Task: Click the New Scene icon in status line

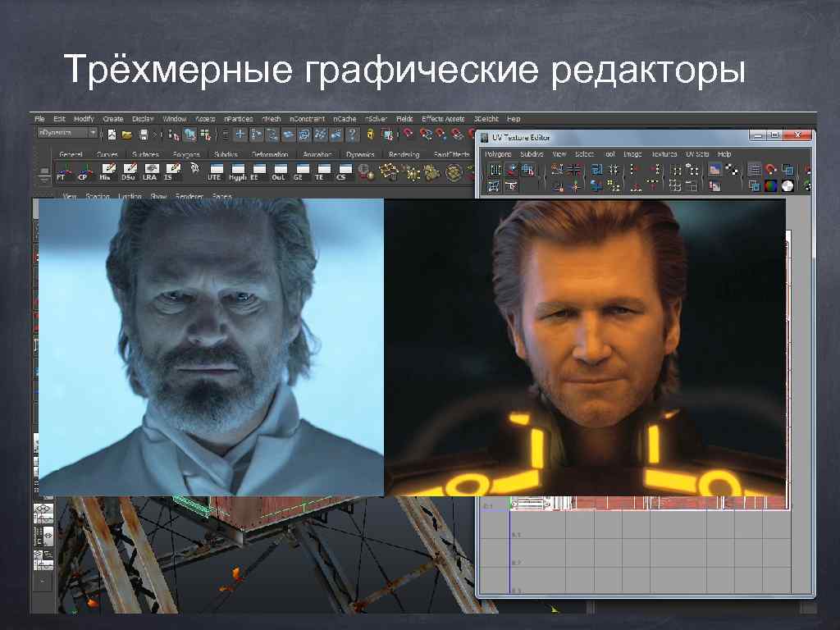Action: pyautogui.click(x=112, y=135)
